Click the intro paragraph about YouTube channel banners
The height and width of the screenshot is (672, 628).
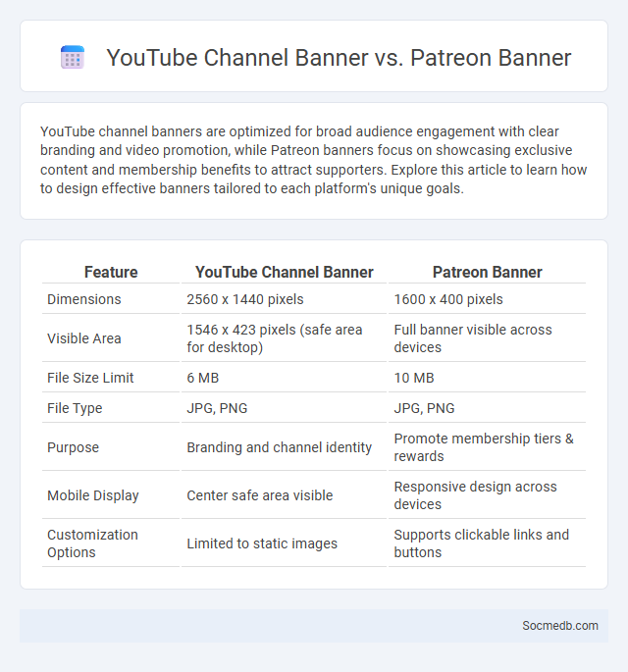(x=313, y=160)
